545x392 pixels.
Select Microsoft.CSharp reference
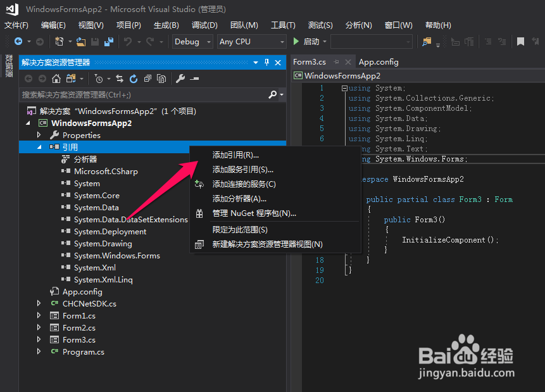(x=106, y=171)
